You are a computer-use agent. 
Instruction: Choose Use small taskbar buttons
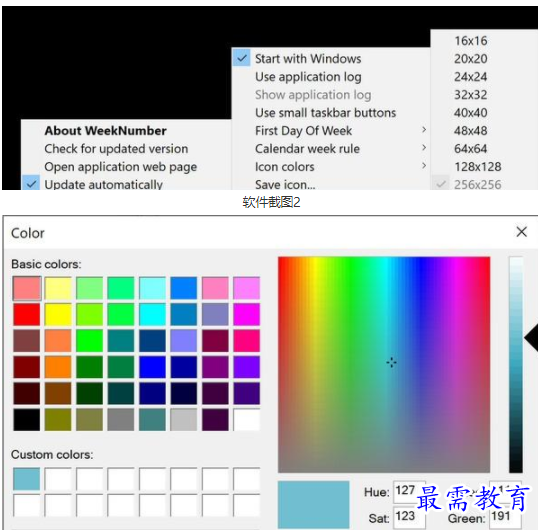[331, 113]
